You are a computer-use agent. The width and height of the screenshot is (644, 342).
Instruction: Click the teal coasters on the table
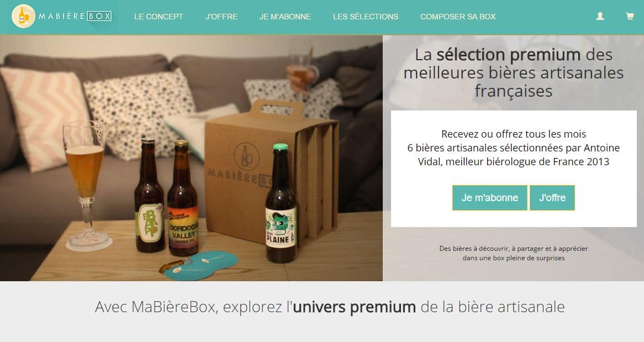point(199,265)
